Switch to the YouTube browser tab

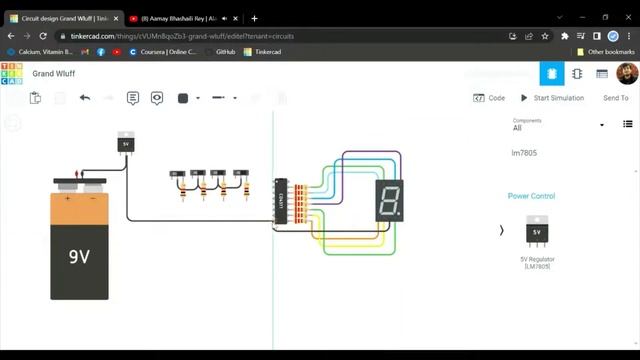tap(178, 19)
